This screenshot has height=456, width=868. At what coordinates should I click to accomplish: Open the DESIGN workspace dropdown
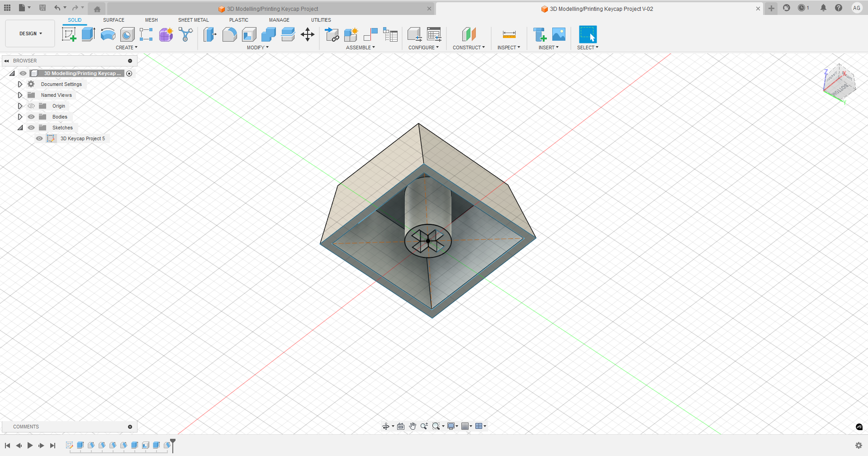click(x=30, y=33)
